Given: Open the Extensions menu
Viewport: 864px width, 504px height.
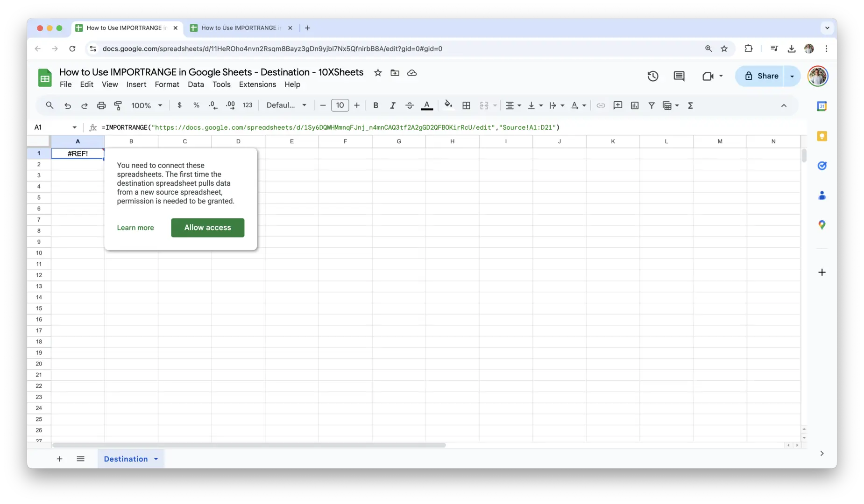Looking at the screenshot, I should pyautogui.click(x=257, y=84).
